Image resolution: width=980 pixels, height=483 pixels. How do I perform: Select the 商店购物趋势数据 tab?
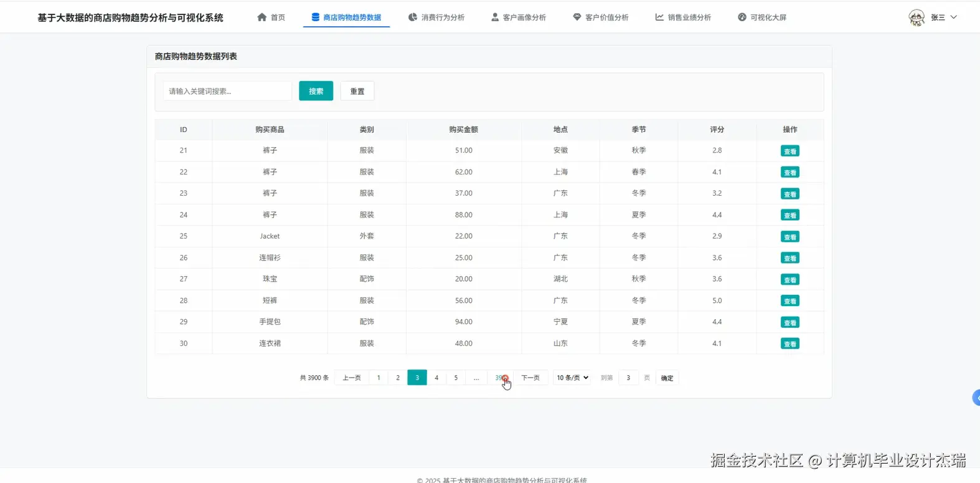pyautogui.click(x=346, y=17)
